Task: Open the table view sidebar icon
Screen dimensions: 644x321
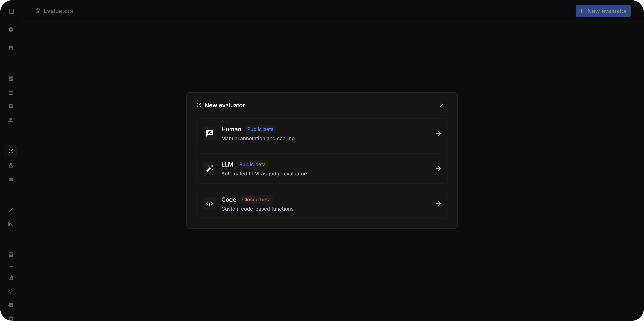Action: pos(11,93)
